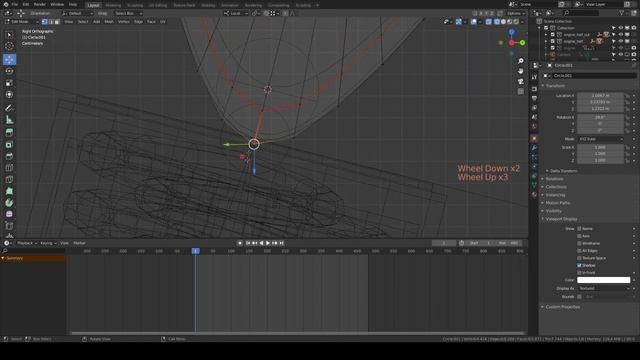Click the white object Color swatch
640x360 pixels.
604,280
